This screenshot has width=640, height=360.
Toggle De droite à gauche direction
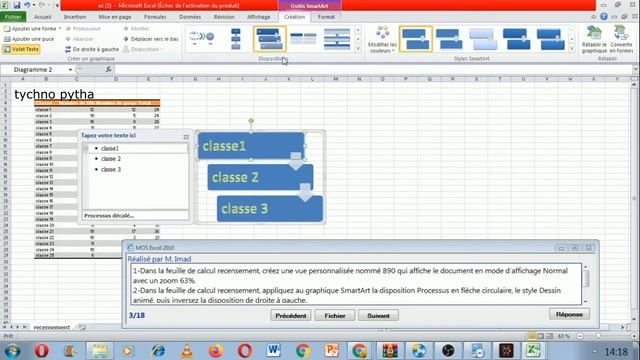[92, 49]
